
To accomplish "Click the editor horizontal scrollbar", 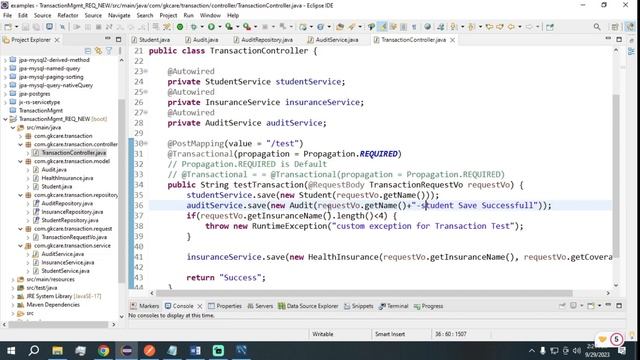I will click(x=364, y=293).
